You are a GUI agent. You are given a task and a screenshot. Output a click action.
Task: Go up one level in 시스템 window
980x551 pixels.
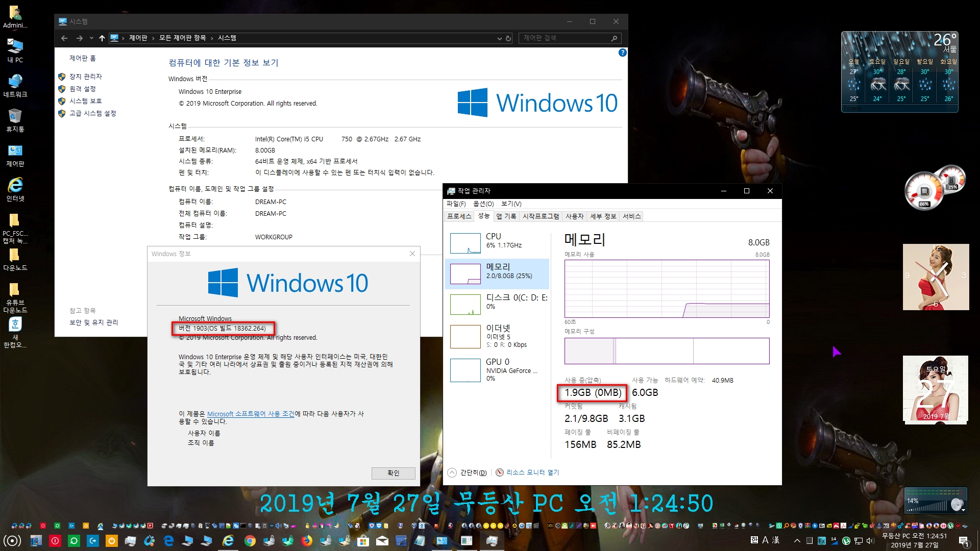pos(102,38)
